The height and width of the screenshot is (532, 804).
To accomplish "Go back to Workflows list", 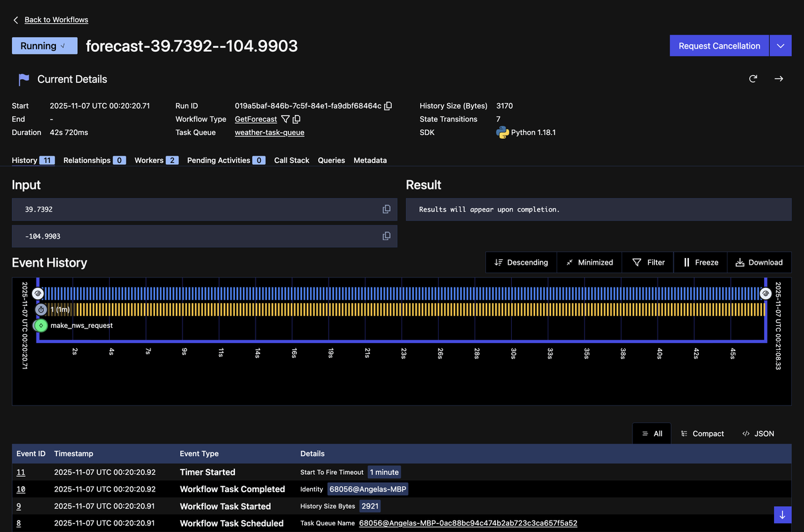I will (56, 20).
